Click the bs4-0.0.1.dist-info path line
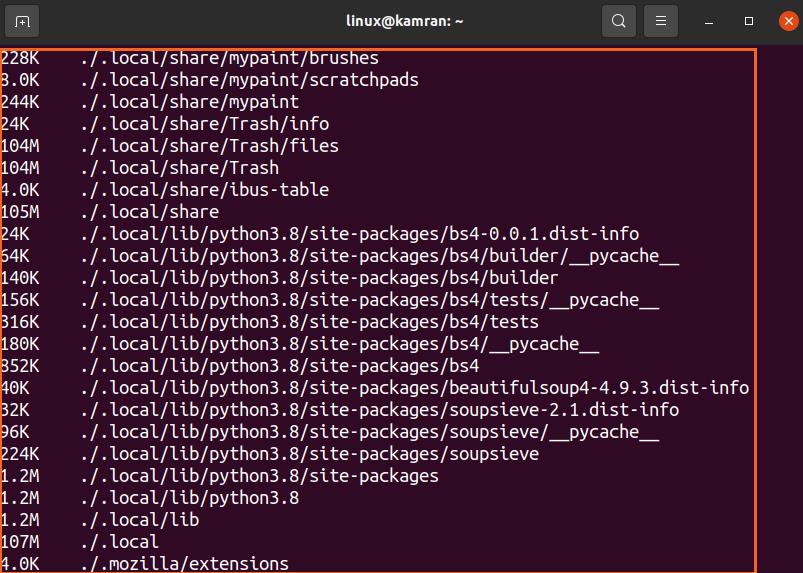 pyautogui.click(x=359, y=234)
